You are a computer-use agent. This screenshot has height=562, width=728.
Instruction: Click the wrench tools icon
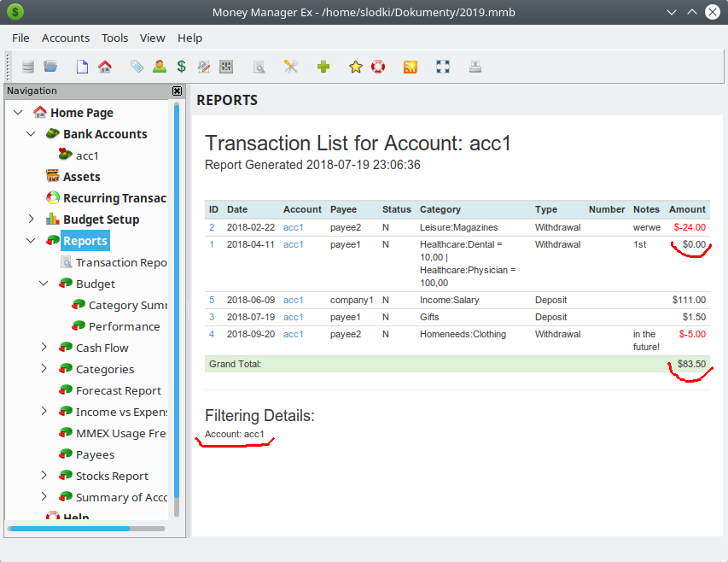pos(291,67)
